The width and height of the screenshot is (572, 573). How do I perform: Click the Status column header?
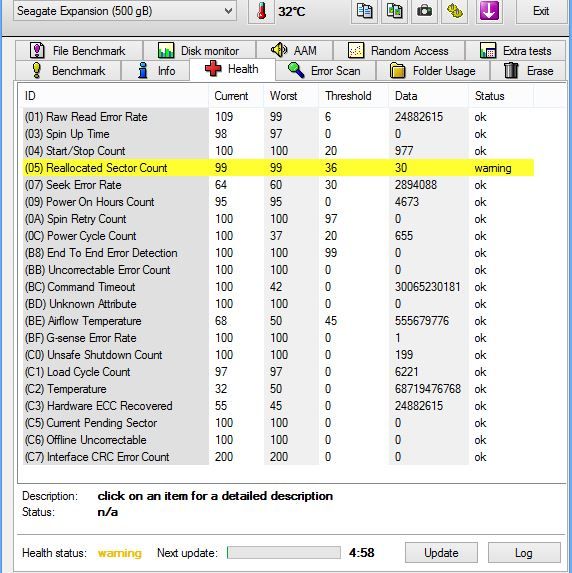pyautogui.click(x=501, y=96)
